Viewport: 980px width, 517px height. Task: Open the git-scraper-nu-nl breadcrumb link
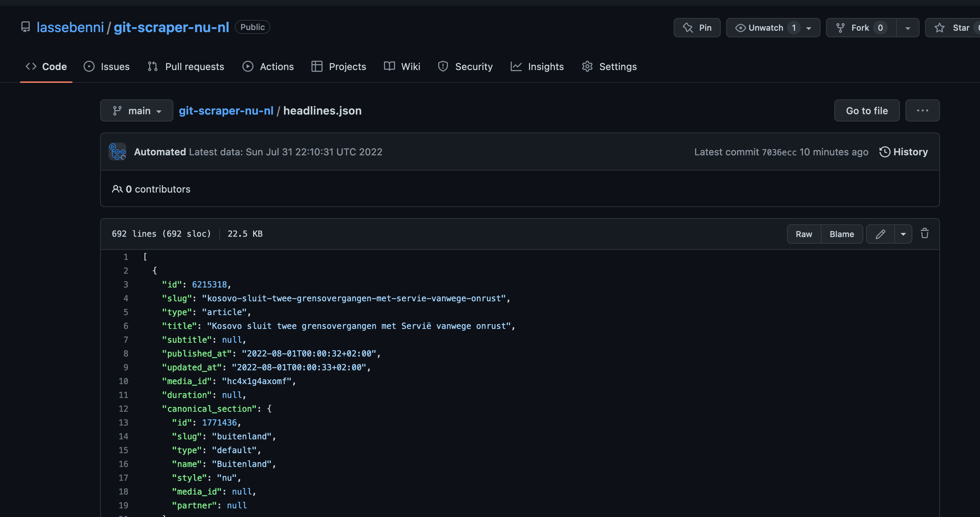pos(227,110)
